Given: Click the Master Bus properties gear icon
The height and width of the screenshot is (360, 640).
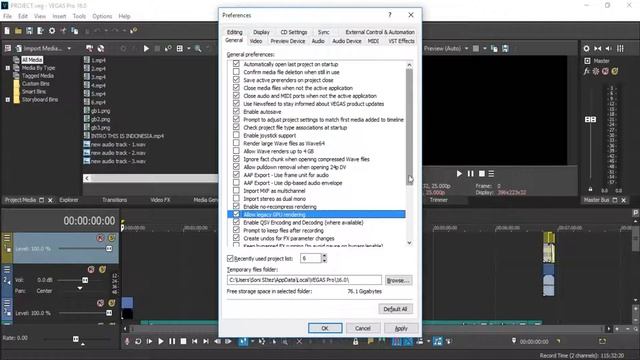Looking at the screenshot, I should (x=587, y=49).
